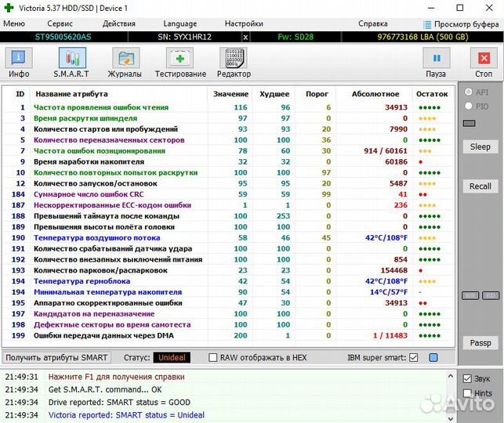The width and height of the screenshot is (504, 423).
Task: Toggle RAW отображать в HEX checkbox
Action: (213, 358)
